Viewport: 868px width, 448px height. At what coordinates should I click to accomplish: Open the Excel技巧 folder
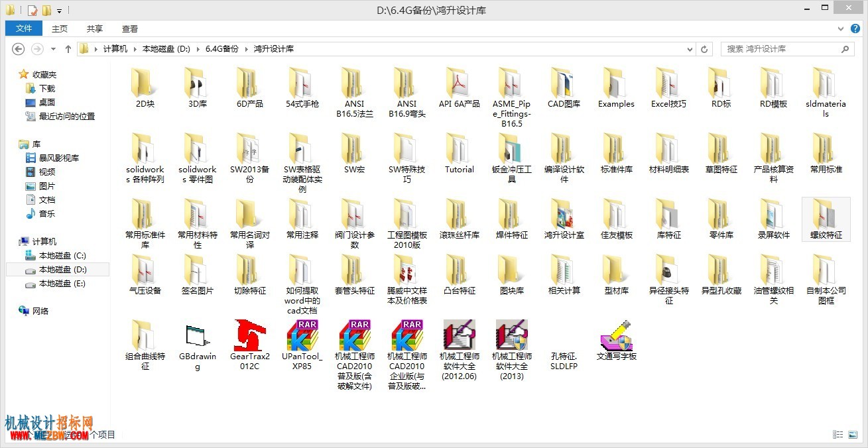(669, 83)
